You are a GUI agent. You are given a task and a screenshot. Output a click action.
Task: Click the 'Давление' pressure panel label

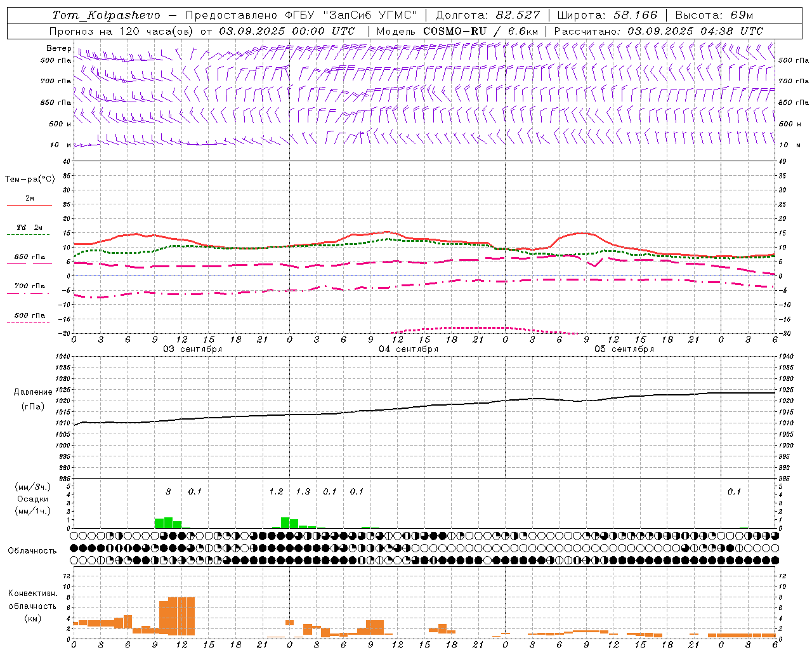tap(33, 392)
